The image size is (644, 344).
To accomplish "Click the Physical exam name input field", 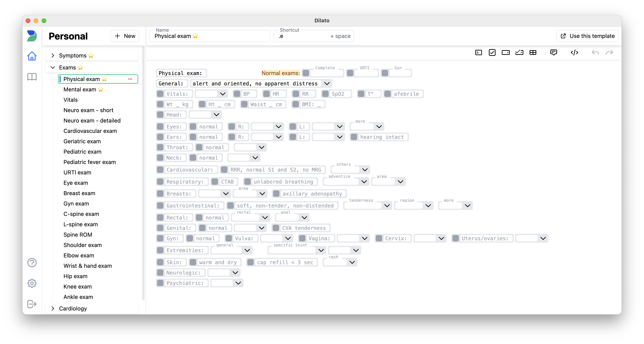I will click(x=213, y=36).
